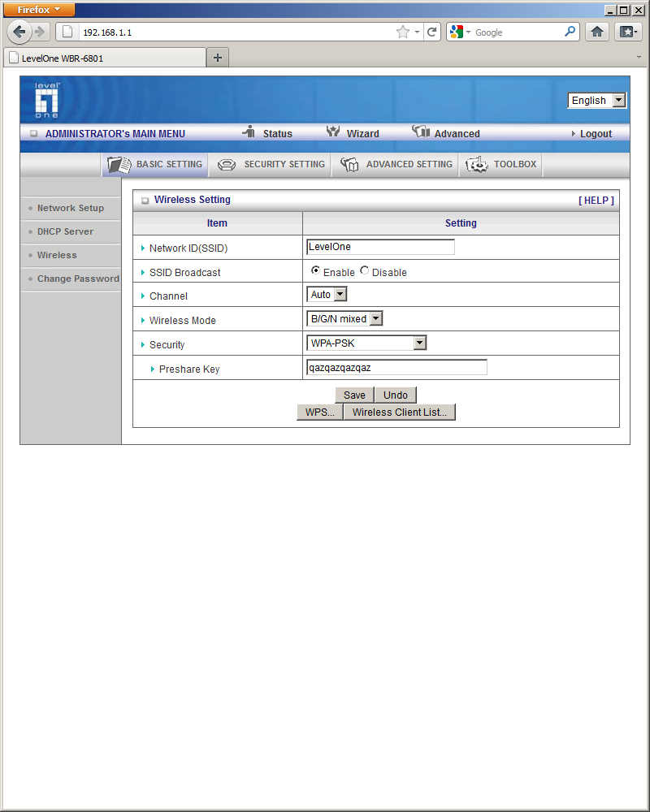Go to the Firefox home page icon

point(597,32)
